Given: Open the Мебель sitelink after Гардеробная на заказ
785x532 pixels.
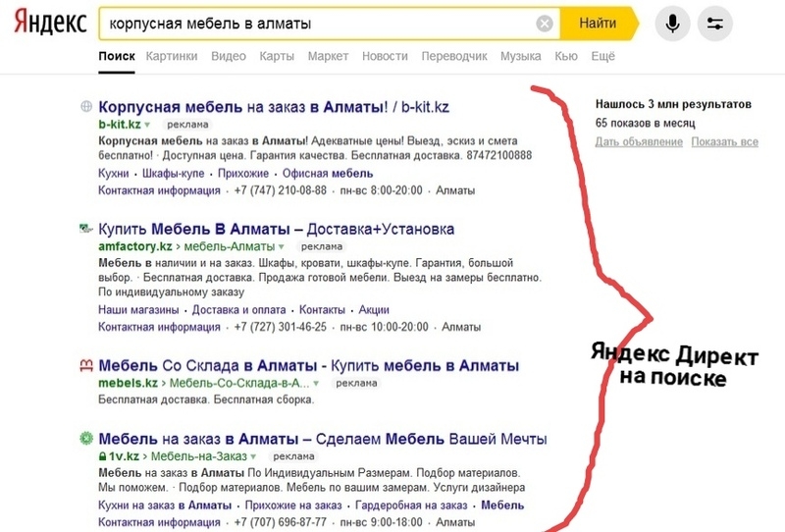Looking at the screenshot, I should pyautogui.click(x=502, y=505).
